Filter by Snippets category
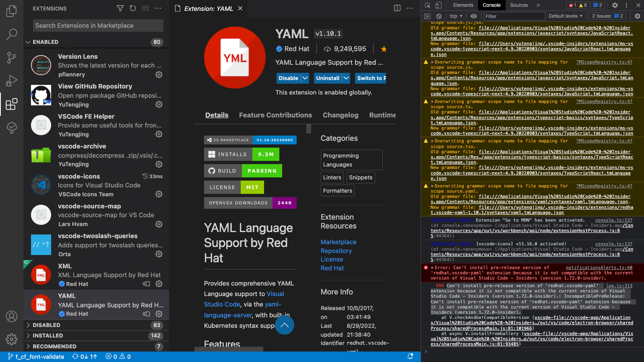 361,177
